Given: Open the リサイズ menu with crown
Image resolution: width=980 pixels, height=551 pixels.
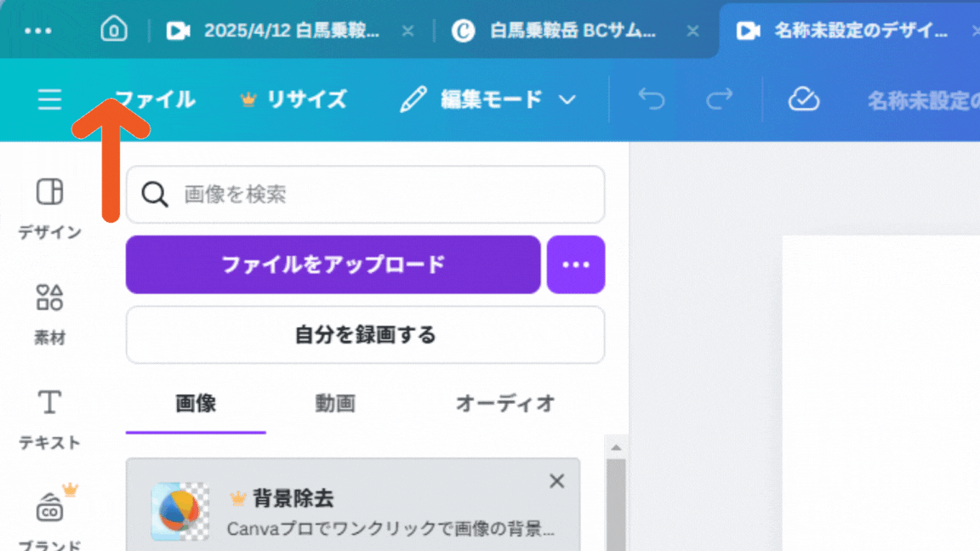Looking at the screenshot, I should coord(294,99).
